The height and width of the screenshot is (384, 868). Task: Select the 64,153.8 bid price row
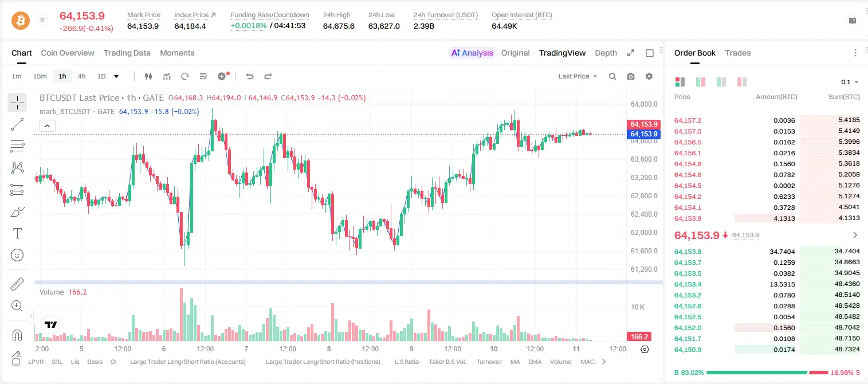point(767,251)
